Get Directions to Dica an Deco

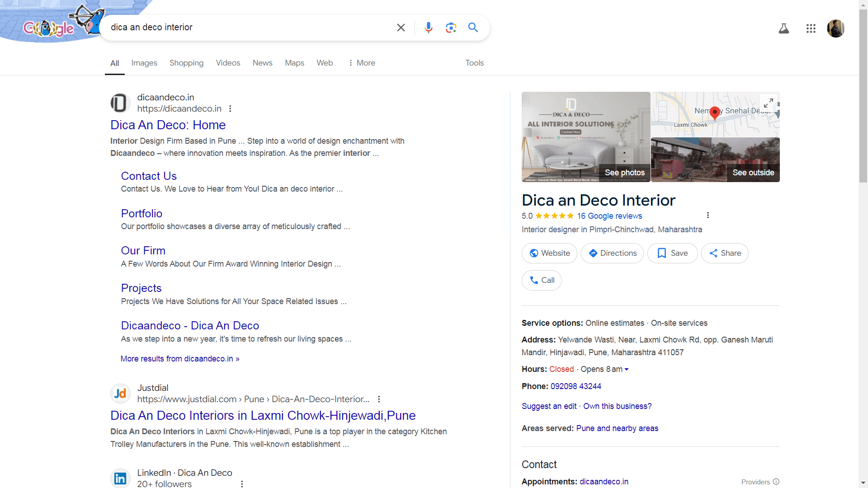(x=612, y=253)
